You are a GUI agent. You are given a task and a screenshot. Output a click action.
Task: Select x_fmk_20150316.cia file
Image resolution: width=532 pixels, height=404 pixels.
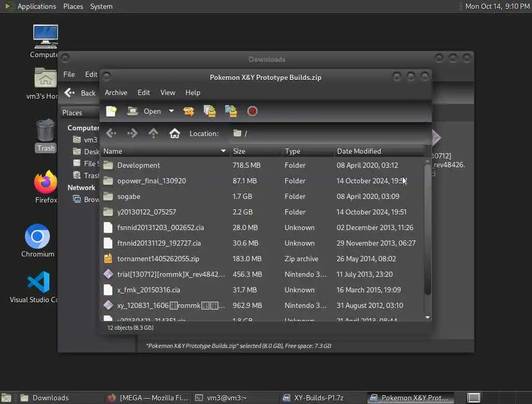262,290
